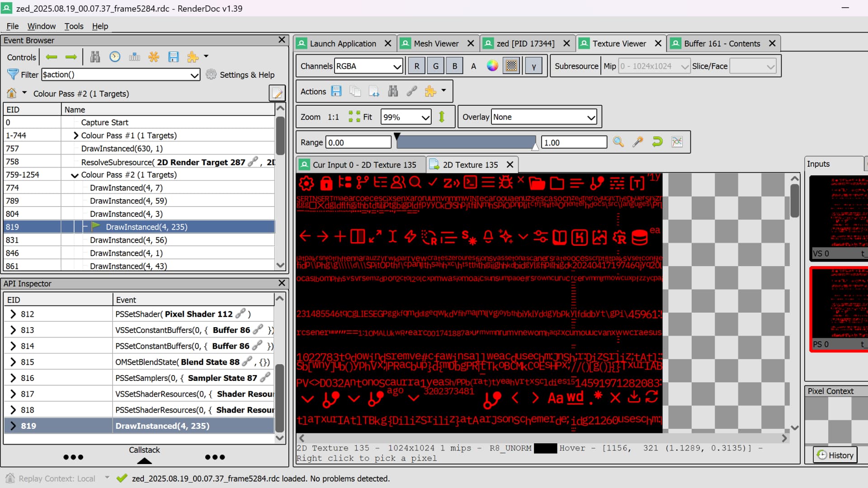Viewport: 868px width, 488px height.
Task: Save the texture using the Actions save icon
Action: (336, 91)
